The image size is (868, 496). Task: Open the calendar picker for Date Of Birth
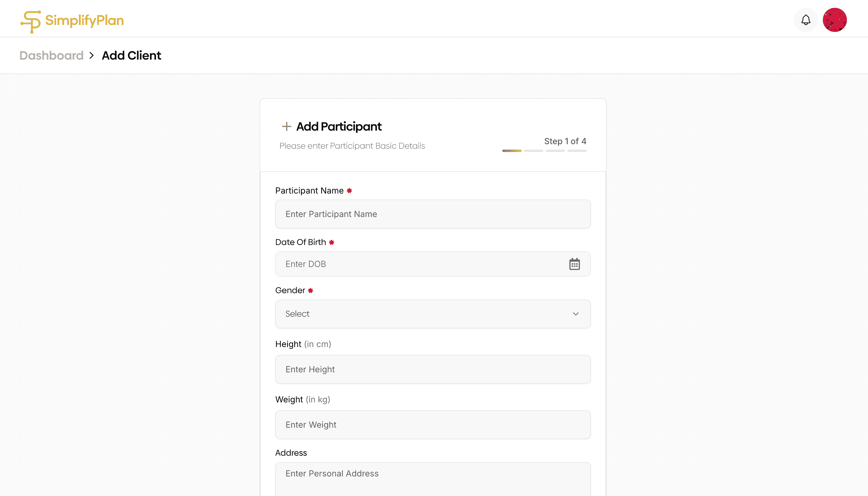575,264
